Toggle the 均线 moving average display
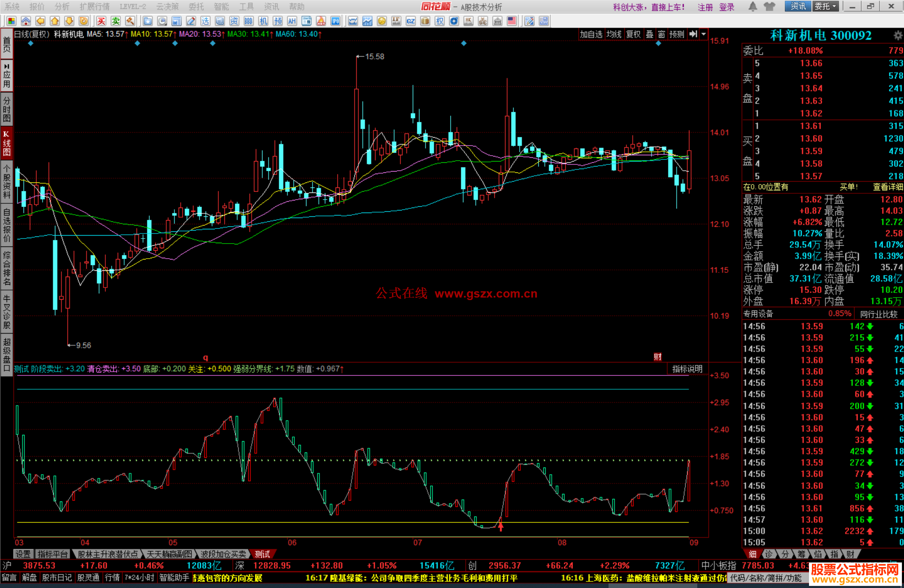Image resolution: width=904 pixels, height=588 pixels. (x=614, y=34)
